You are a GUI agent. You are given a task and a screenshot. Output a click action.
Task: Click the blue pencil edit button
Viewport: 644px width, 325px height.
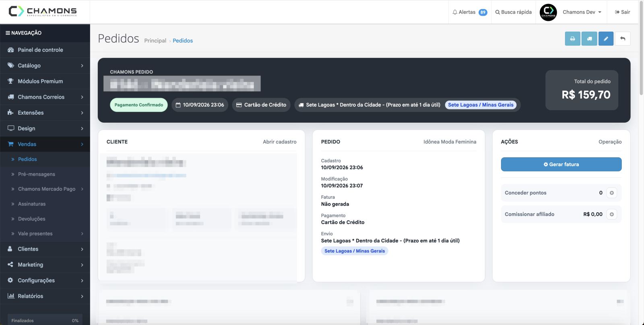point(606,39)
